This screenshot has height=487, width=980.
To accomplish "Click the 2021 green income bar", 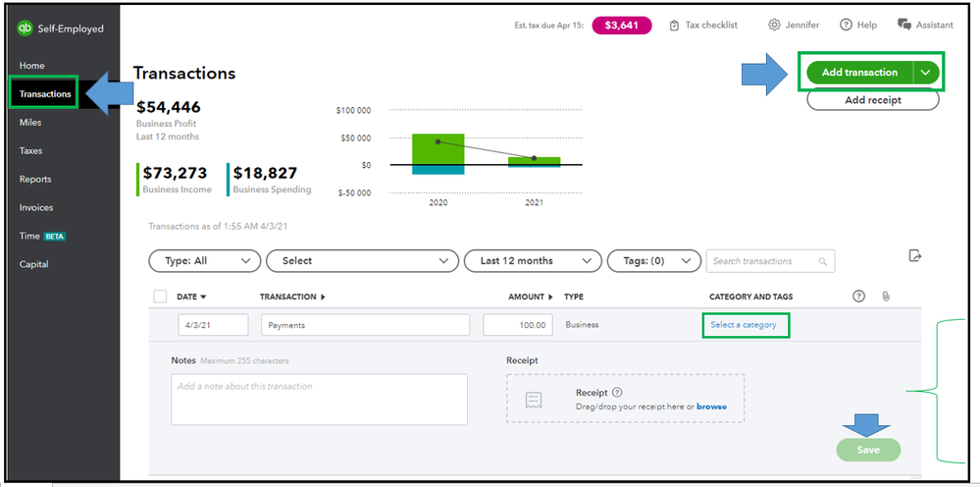I will (x=535, y=161).
